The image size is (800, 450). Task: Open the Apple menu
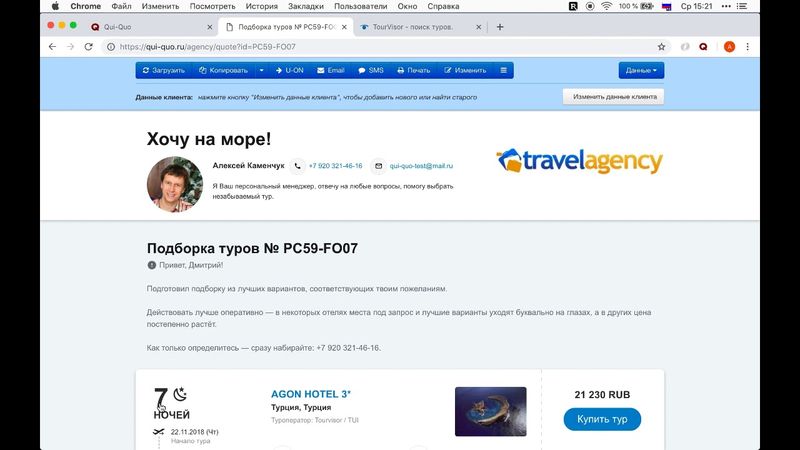[x=55, y=6]
